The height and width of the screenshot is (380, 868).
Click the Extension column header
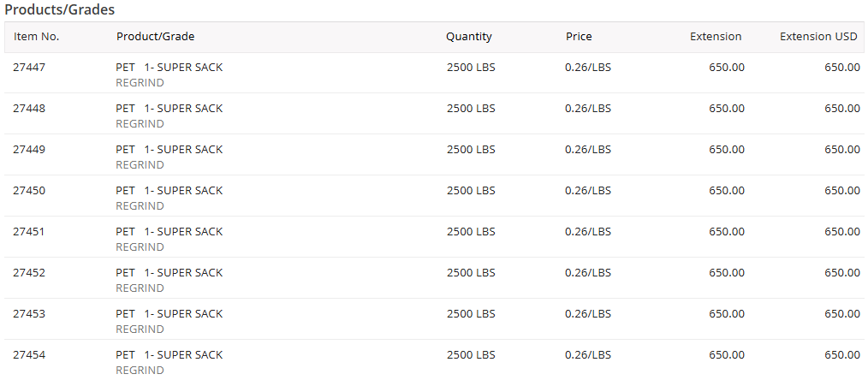[716, 37]
